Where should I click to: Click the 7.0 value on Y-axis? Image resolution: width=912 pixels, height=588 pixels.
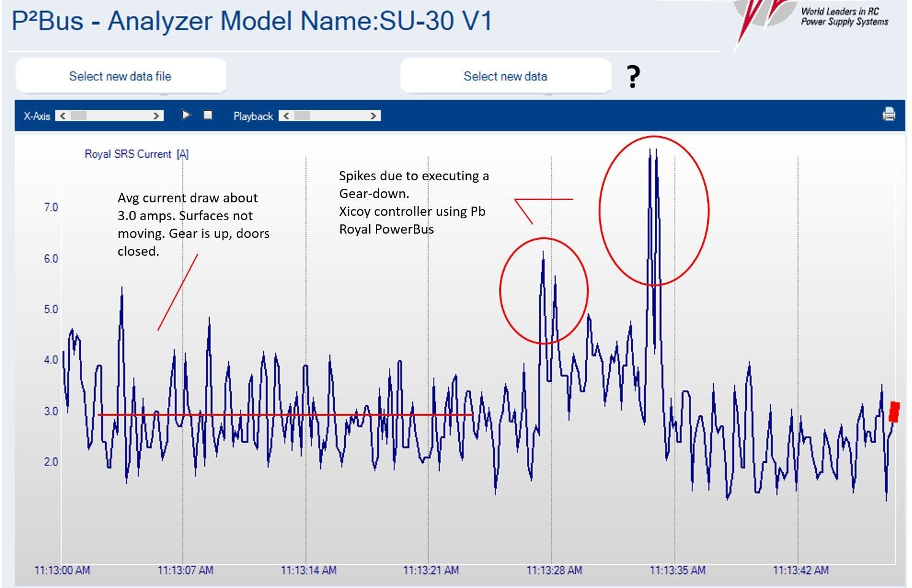[x=51, y=207]
